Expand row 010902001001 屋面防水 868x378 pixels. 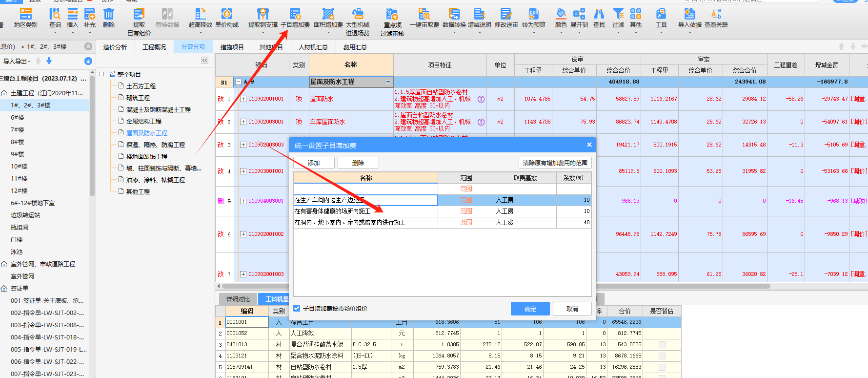coord(243,99)
